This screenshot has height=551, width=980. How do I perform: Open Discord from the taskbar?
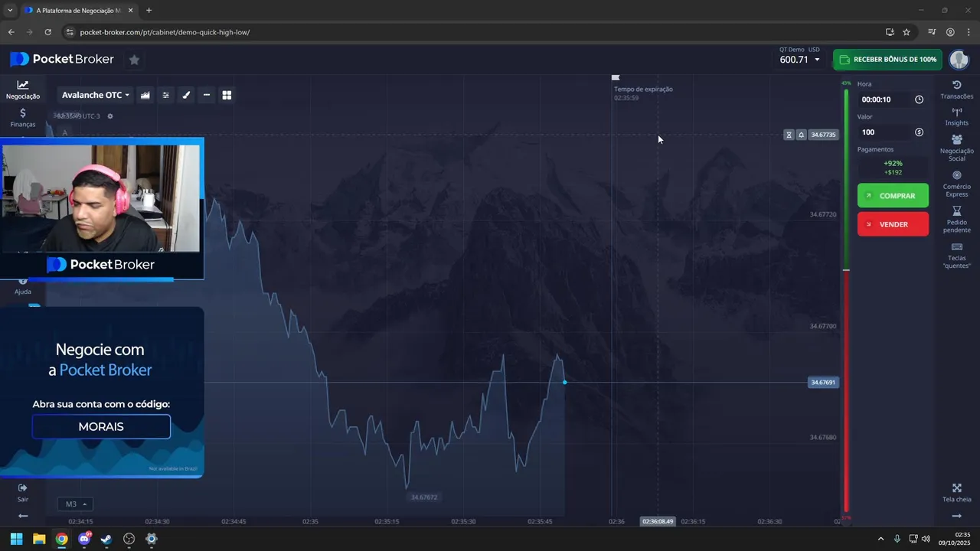tap(84, 539)
